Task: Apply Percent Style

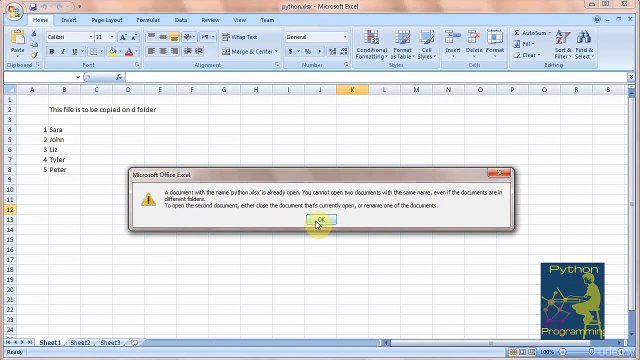Action: click(308, 51)
